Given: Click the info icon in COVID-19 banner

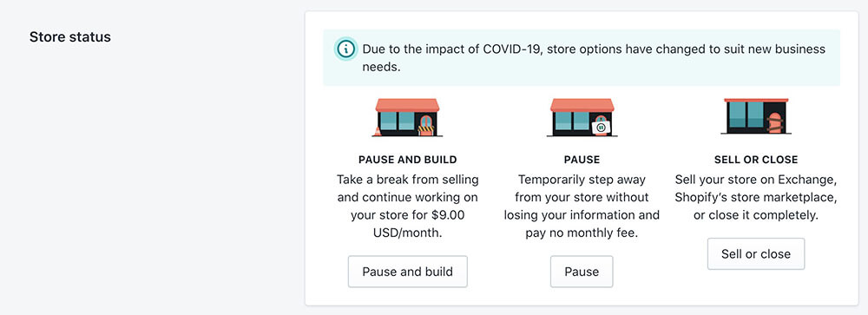Looking at the screenshot, I should [346, 49].
